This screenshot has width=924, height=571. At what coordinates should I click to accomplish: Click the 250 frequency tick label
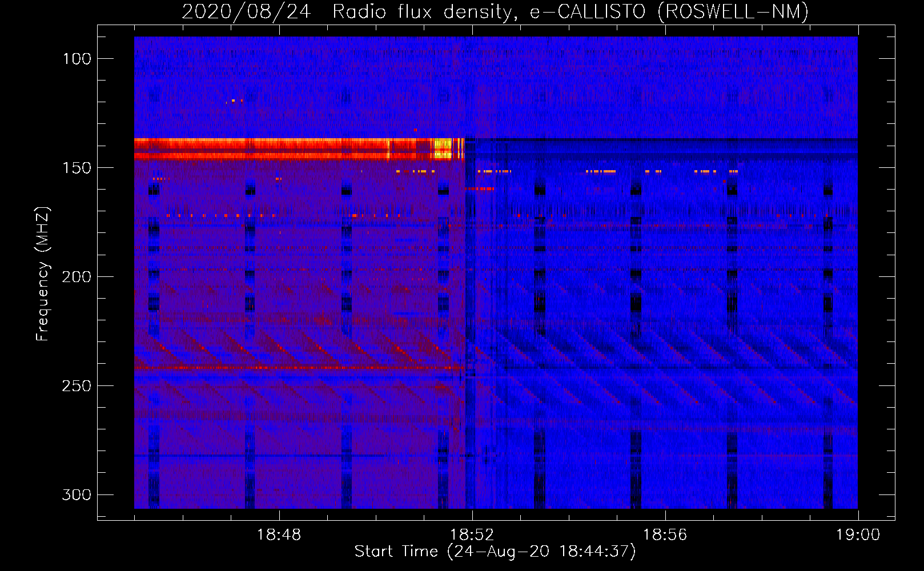tap(77, 386)
